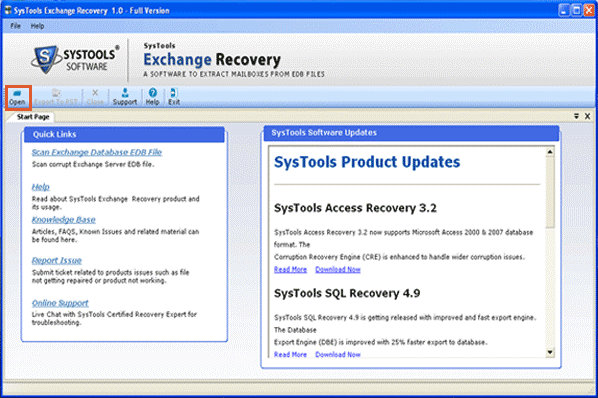598x398 pixels.
Task: Open the tab list dropdown arrow
Action: pyautogui.click(x=576, y=116)
